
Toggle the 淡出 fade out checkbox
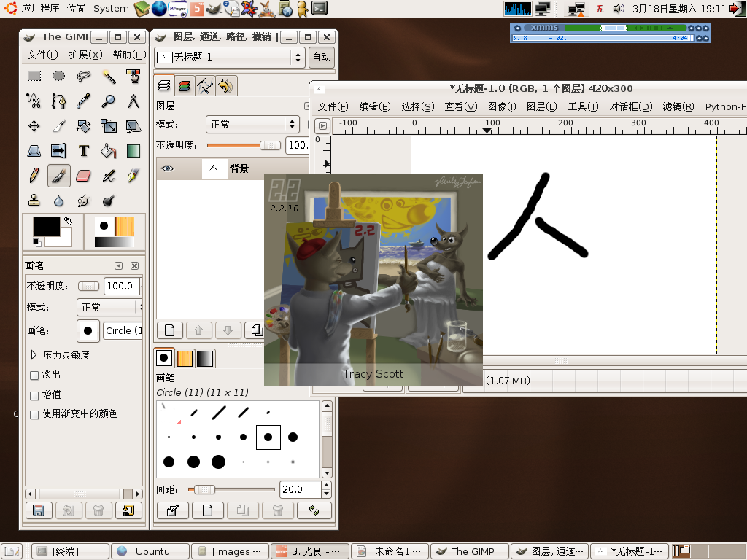pos(34,376)
